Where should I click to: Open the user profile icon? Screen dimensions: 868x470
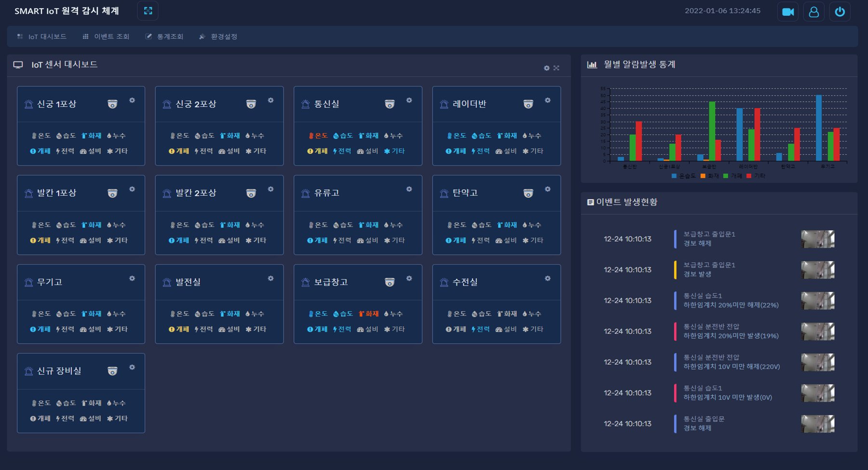click(814, 12)
